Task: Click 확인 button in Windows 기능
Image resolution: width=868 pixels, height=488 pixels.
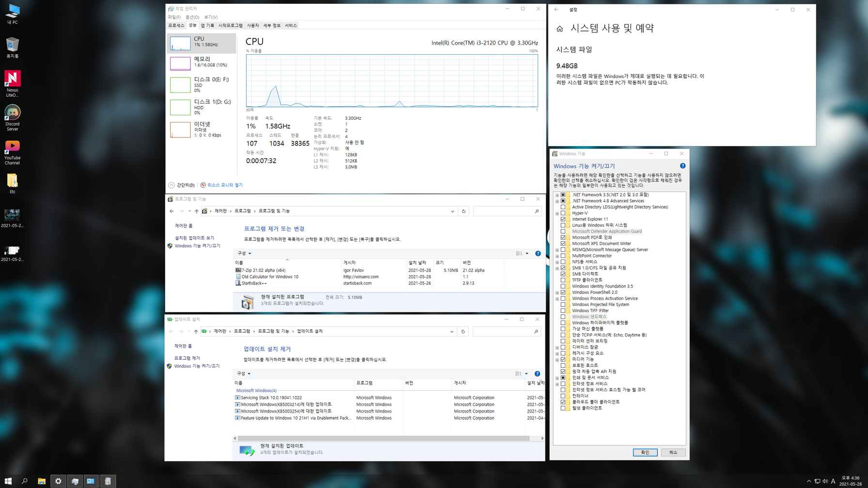Action: 645,452
